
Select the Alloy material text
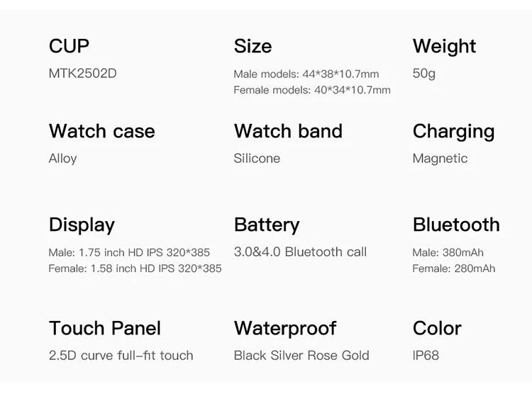62,158
